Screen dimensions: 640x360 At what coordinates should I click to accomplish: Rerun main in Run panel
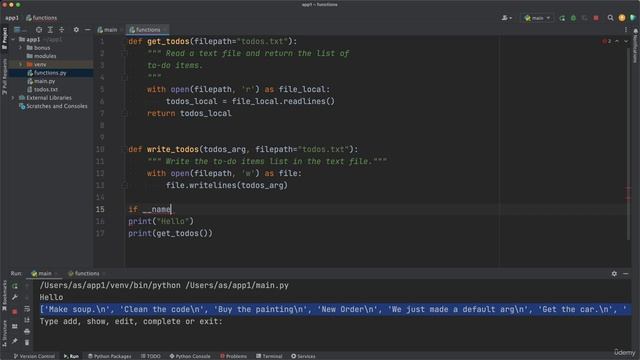click(x=15, y=286)
